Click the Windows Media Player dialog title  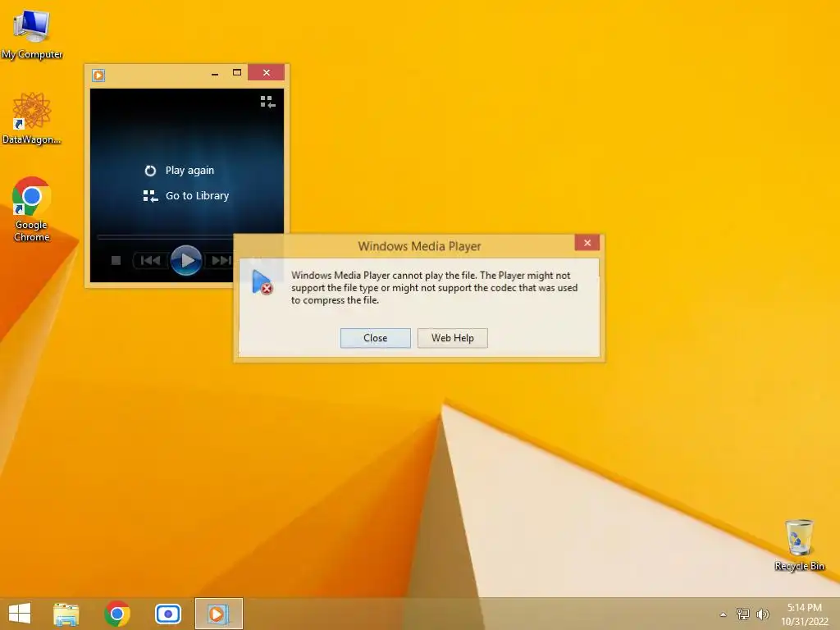coord(419,246)
